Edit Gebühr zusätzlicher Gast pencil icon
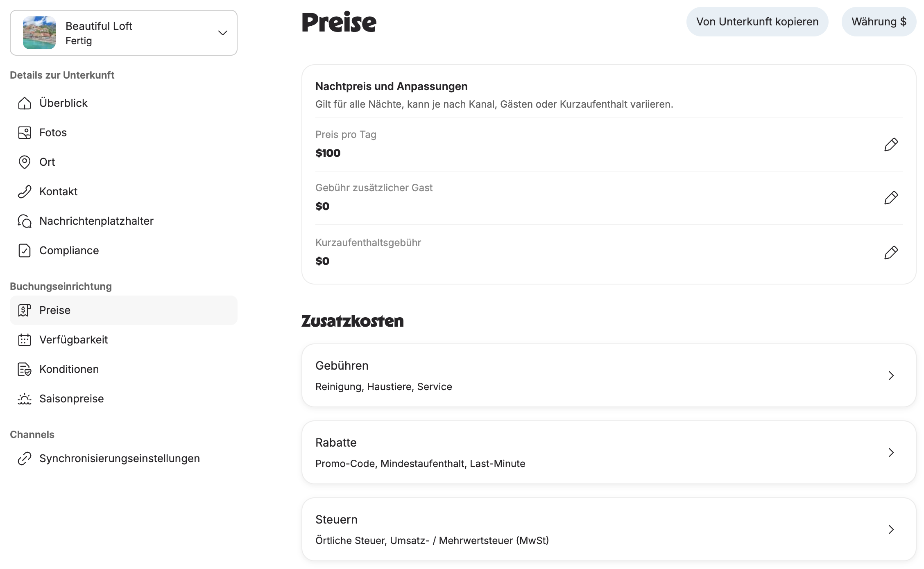924x569 pixels. [x=891, y=198]
